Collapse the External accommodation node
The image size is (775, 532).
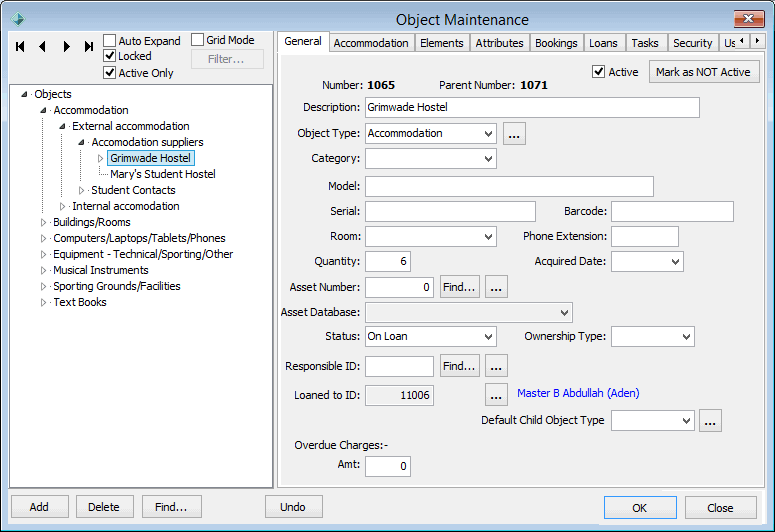pos(62,127)
